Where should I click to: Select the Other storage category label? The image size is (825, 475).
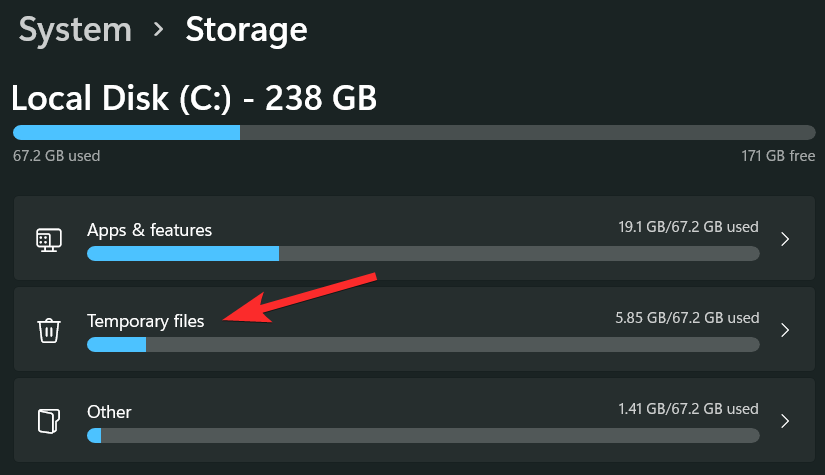point(109,412)
